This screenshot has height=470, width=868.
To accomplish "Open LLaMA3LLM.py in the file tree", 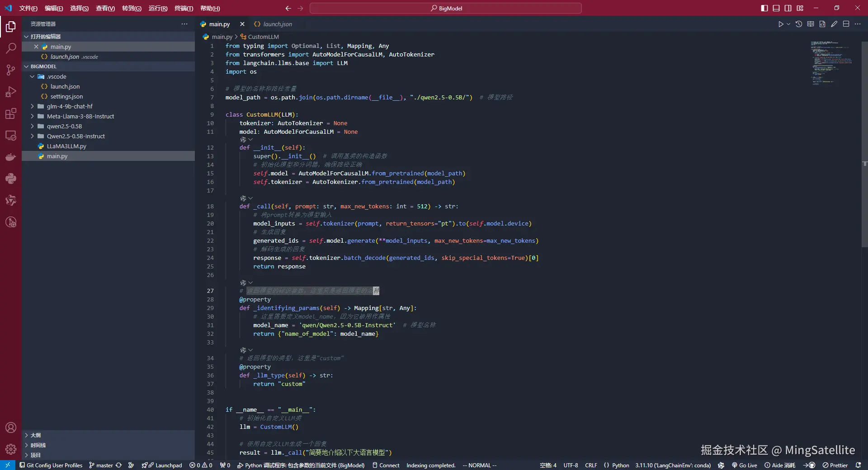I will (108, 146).
